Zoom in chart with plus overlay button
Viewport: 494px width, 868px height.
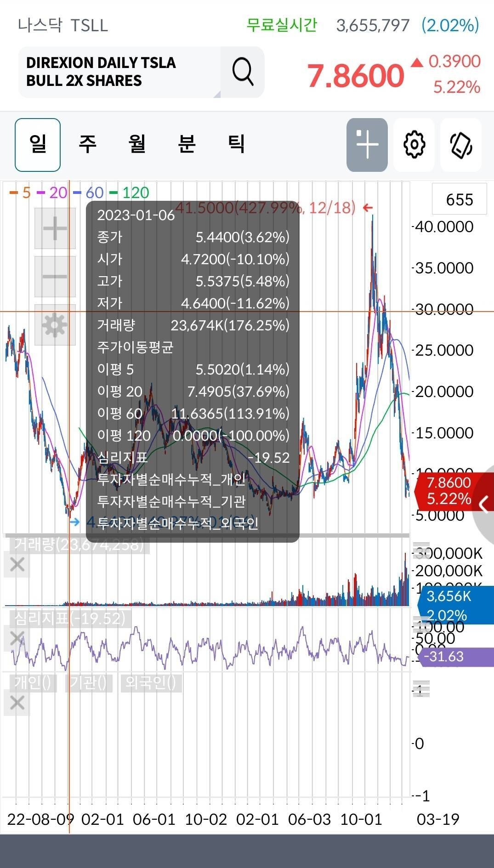[55, 228]
